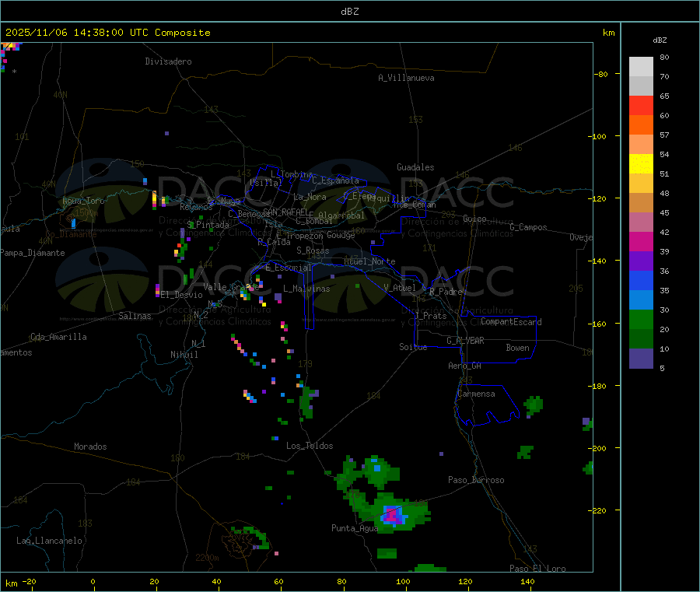Select the Atuel_Norte location label
Screen dimensions: 700x592
coord(369,261)
